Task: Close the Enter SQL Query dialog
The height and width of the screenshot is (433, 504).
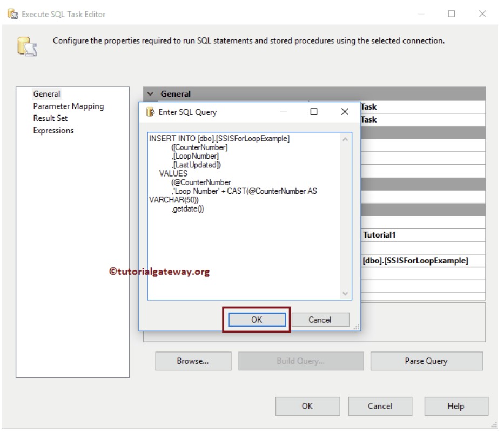Action: tap(345, 111)
